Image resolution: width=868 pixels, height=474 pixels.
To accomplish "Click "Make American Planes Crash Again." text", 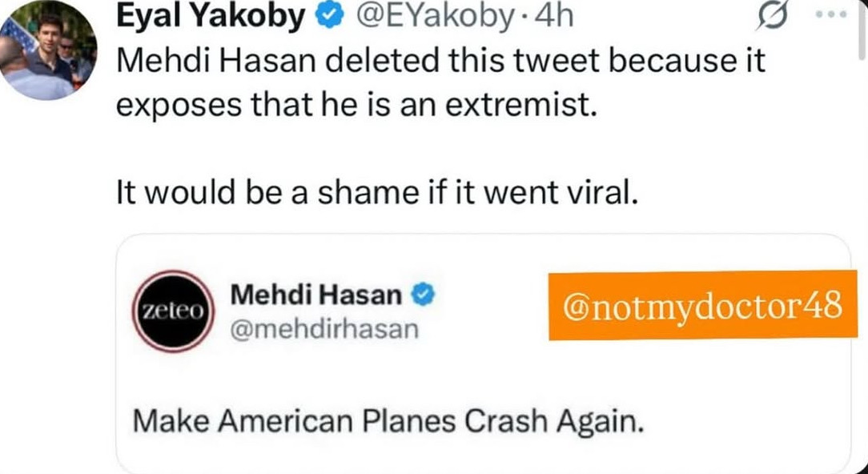I will pos(388,420).
